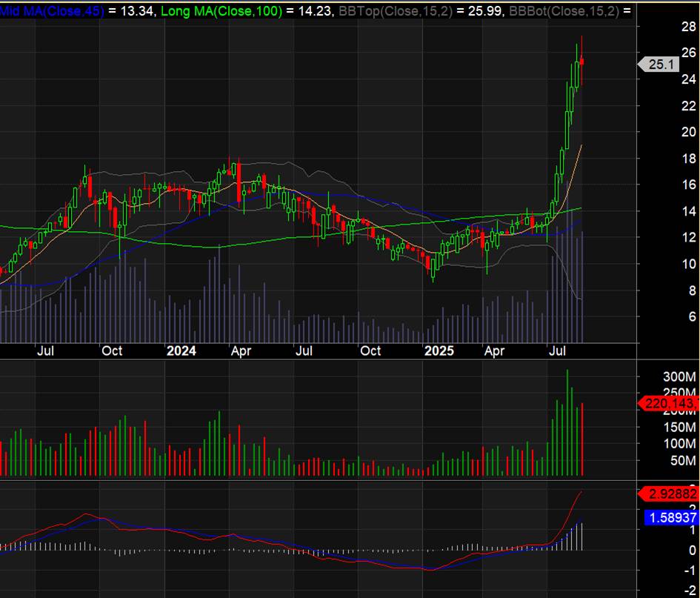Image resolution: width=700 pixels, height=598 pixels.
Task: Click the Long MA(Close,100) legend label
Action: pos(221,10)
